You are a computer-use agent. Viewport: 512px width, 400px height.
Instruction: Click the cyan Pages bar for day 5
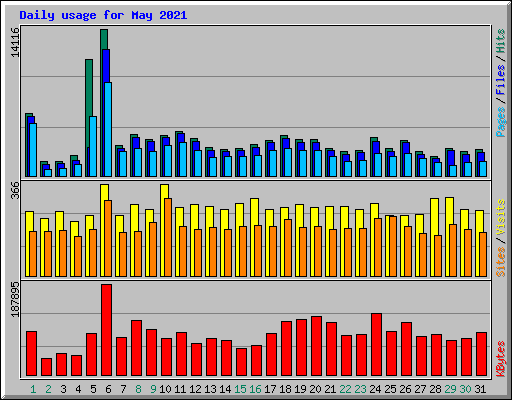click(x=93, y=146)
